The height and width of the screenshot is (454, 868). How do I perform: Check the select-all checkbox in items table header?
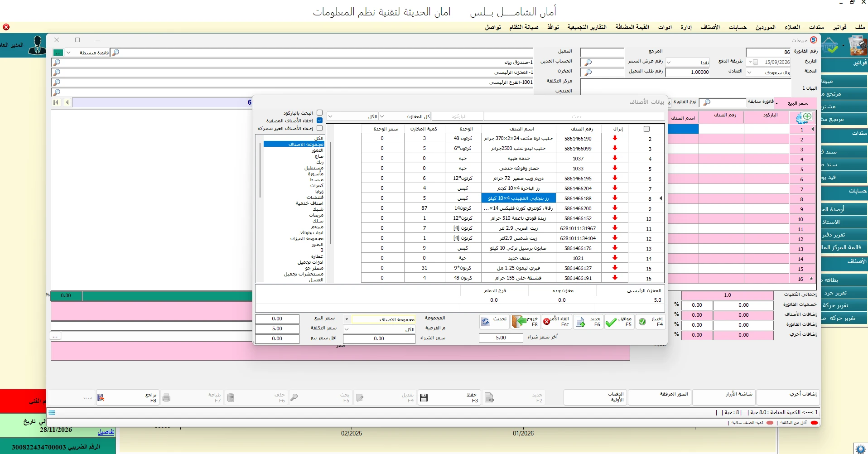point(646,129)
